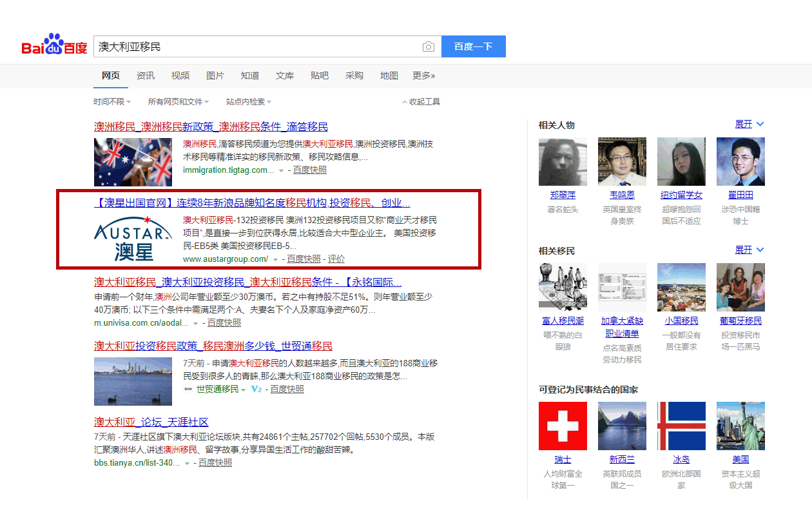Expand arrow next to immigration.tigtag.com

(281, 171)
